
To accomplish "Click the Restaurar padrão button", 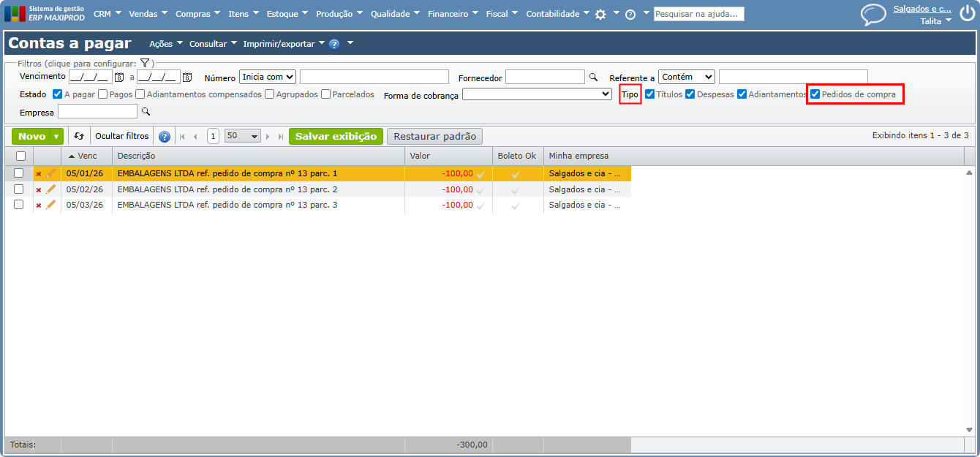I will 434,137.
